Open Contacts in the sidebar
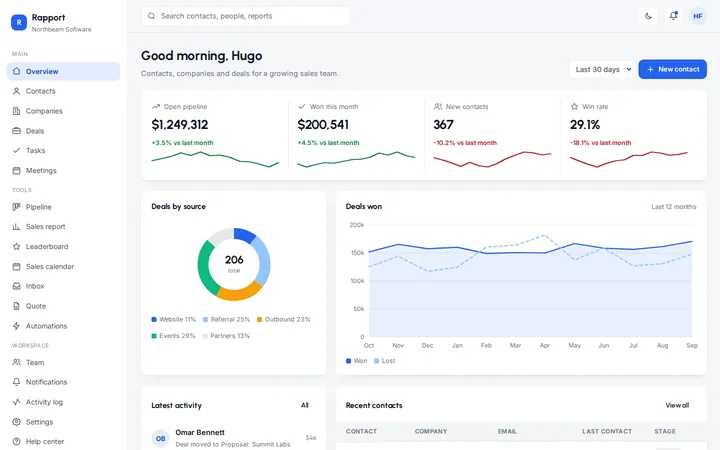The image size is (720, 450). click(x=63, y=91)
